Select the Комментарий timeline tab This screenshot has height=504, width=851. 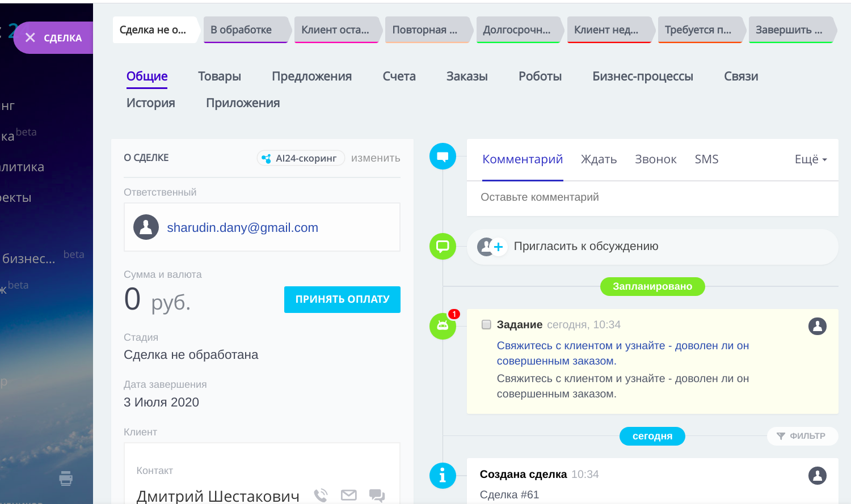point(523,159)
